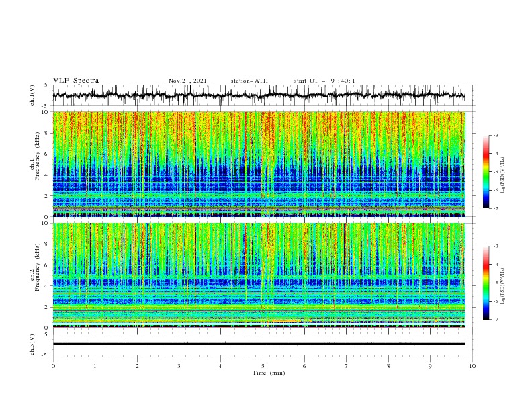Click the "station=ATH" label
532x411 pixels.
click(249, 81)
